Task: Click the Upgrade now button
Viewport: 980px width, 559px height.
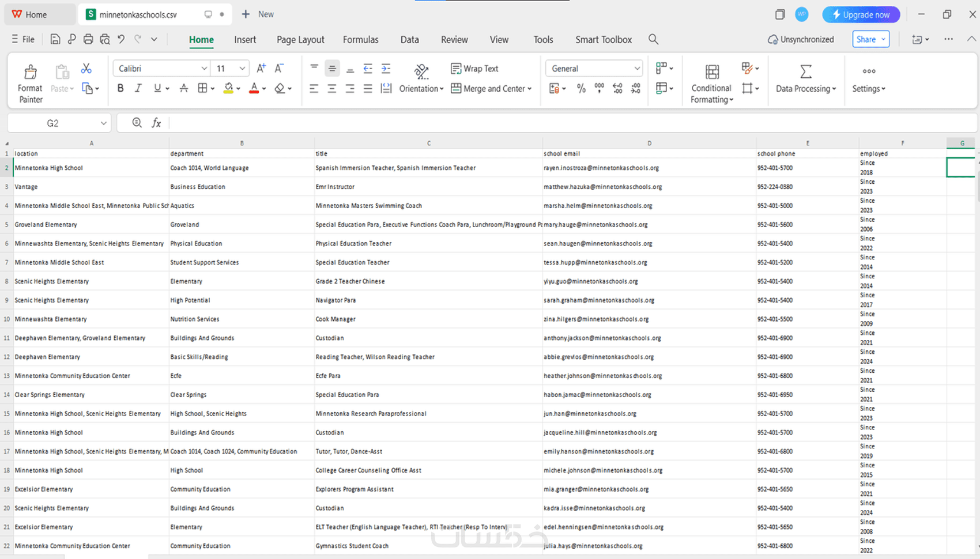Action: click(x=861, y=14)
